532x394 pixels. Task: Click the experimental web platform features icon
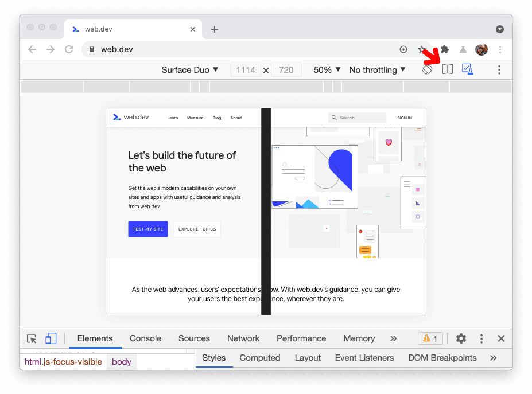467,69
